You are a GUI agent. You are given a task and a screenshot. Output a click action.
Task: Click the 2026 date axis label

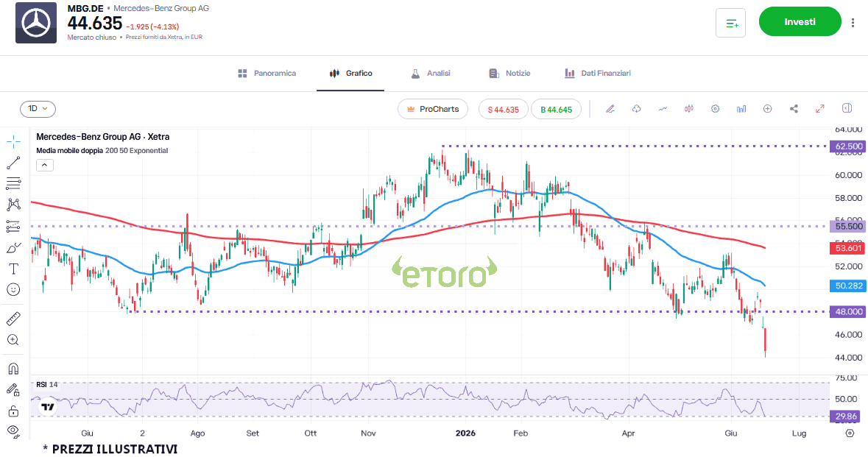click(x=465, y=433)
